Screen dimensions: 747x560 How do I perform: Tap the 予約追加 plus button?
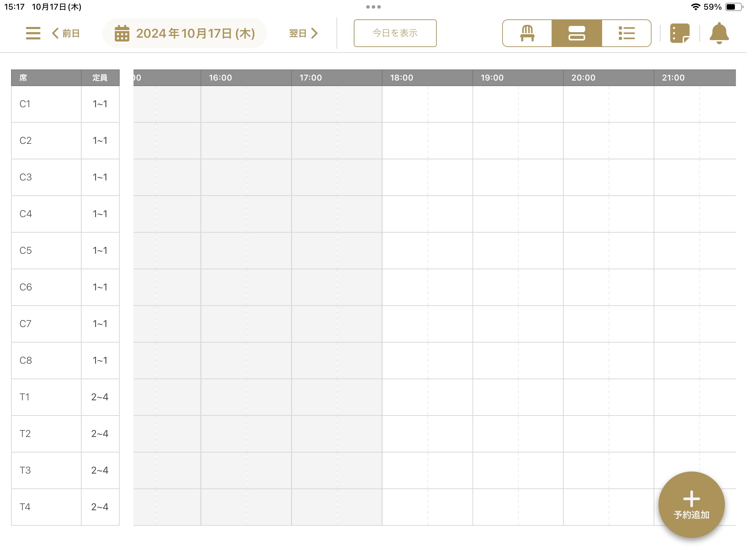tap(691, 504)
